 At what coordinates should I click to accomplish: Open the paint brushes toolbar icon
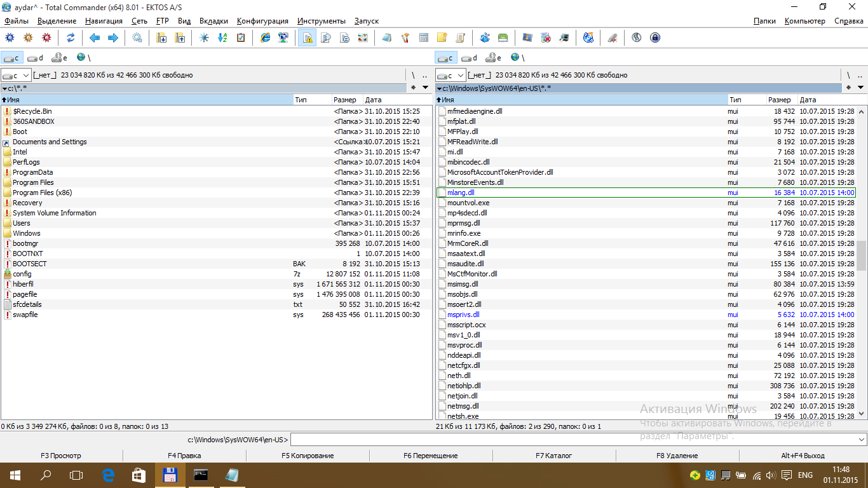click(405, 37)
